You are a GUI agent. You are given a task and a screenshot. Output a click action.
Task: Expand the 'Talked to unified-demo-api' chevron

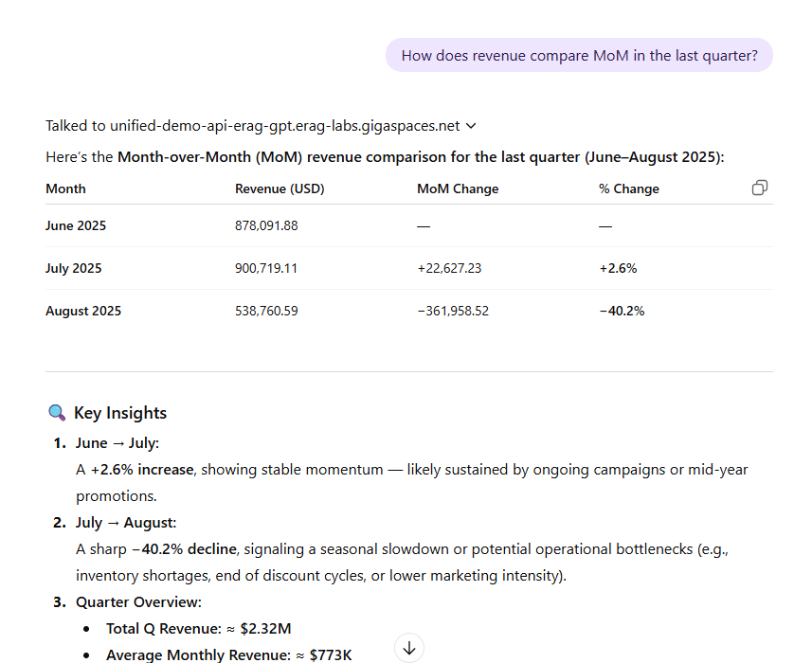coord(472,126)
